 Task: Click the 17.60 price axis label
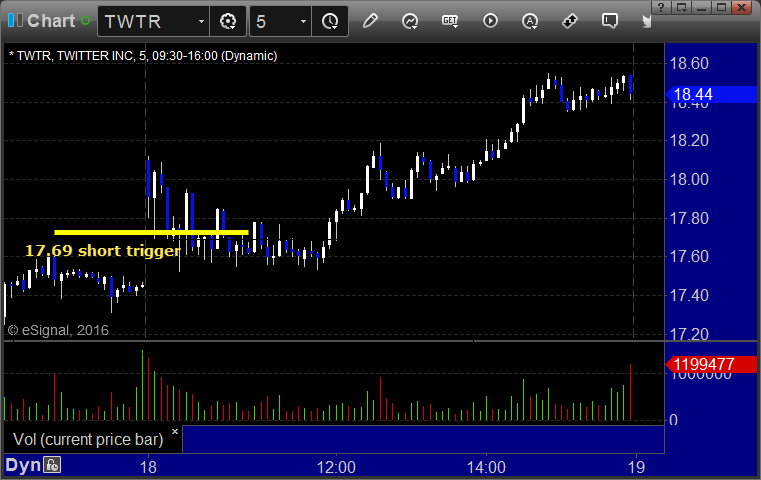(689, 256)
